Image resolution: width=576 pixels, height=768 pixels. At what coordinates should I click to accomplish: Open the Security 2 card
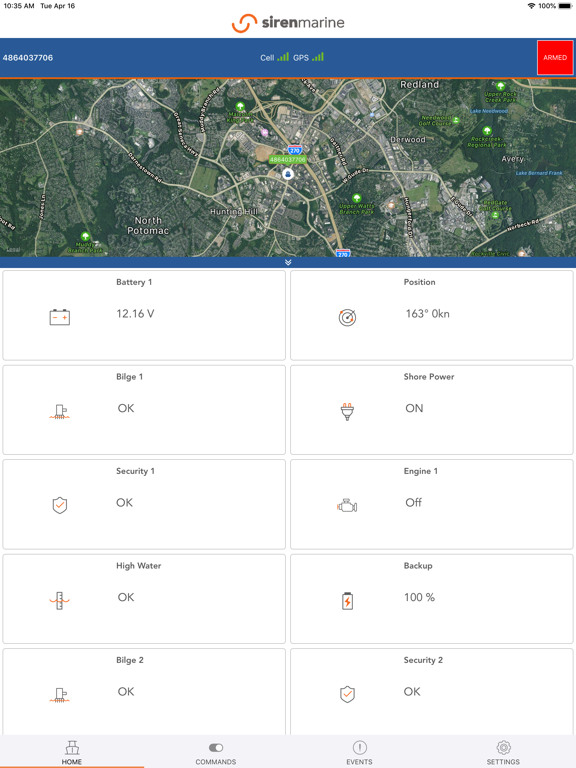click(x=432, y=692)
